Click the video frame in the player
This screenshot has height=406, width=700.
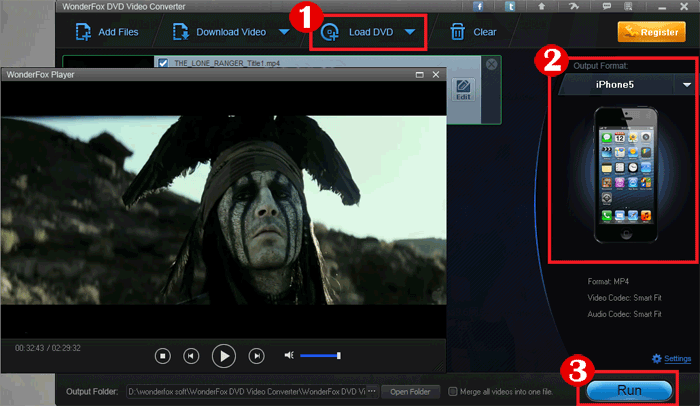(224, 210)
